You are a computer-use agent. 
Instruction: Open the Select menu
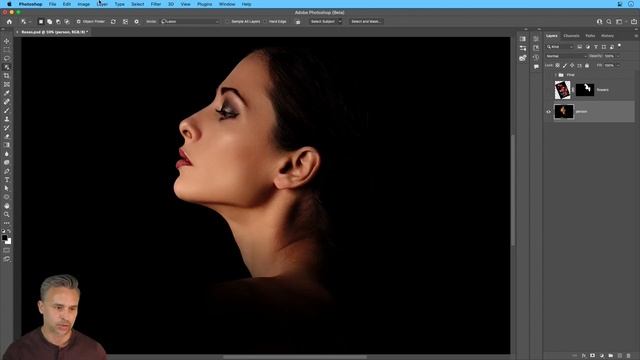(137, 4)
